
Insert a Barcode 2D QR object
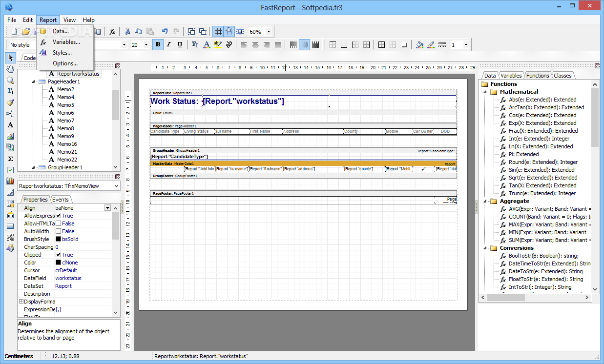point(10,237)
